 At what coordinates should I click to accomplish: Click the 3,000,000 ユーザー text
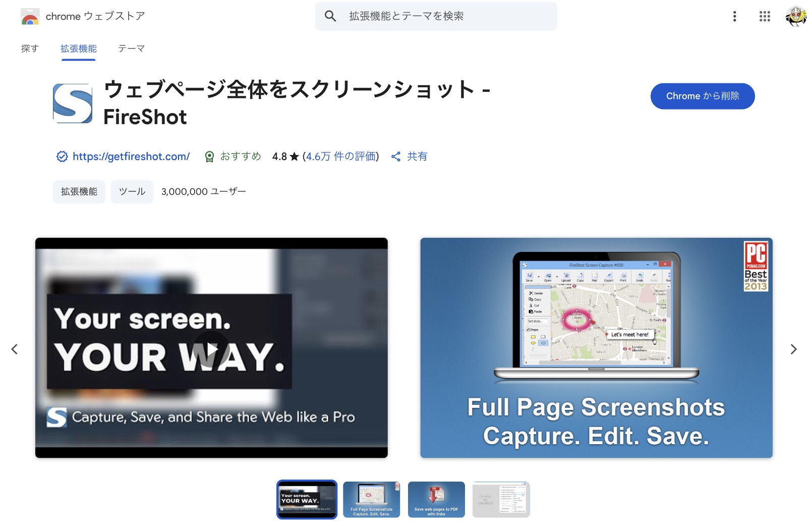(204, 192)
